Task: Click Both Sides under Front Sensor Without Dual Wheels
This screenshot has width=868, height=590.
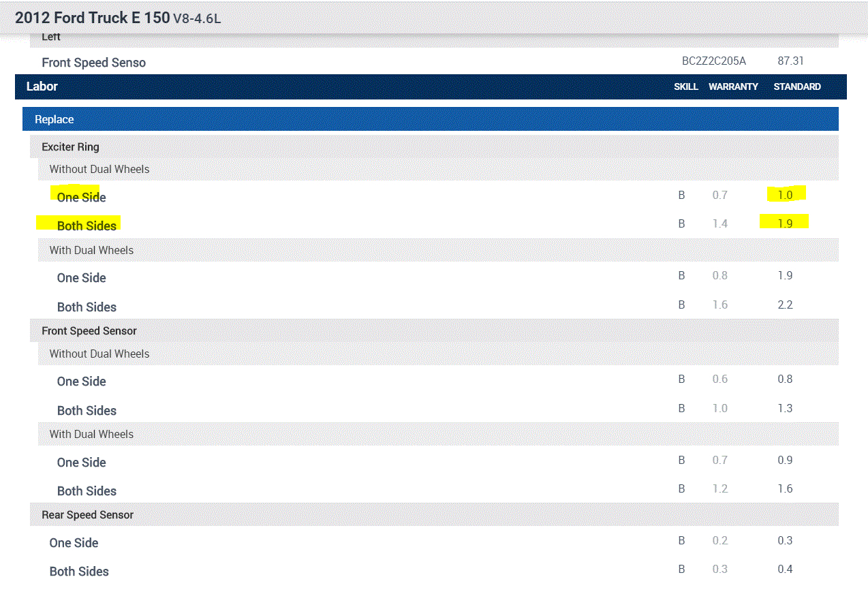Action: (87, 411)
